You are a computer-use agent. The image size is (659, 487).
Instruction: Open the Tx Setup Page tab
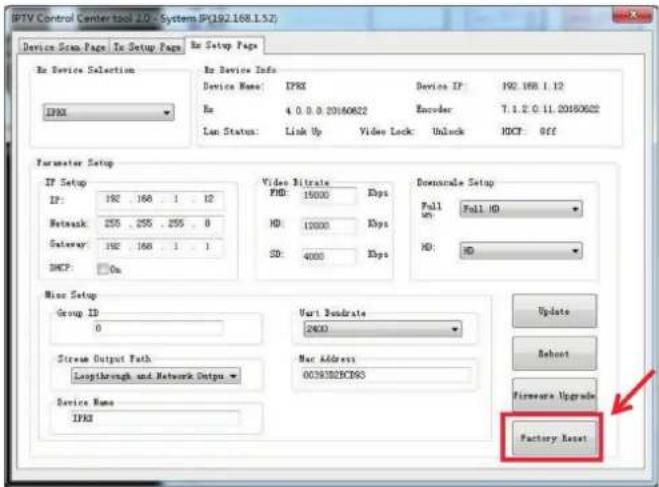[x=147, y=47]
